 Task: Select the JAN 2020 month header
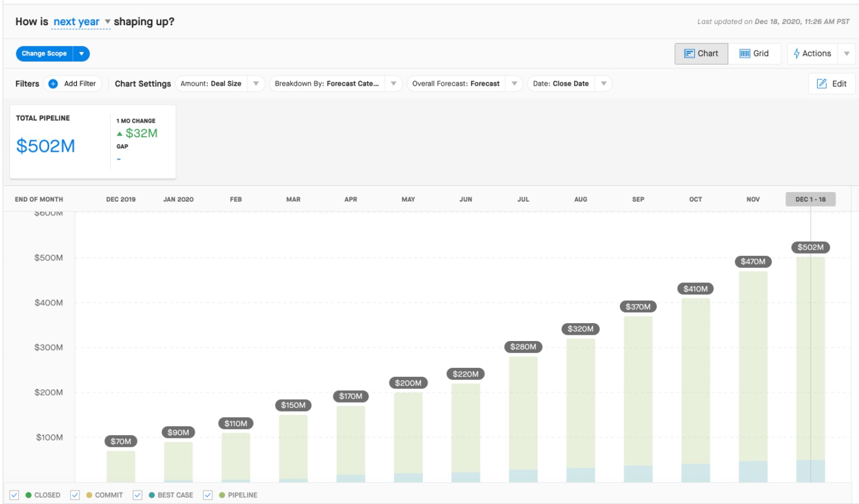click(178, 199)
